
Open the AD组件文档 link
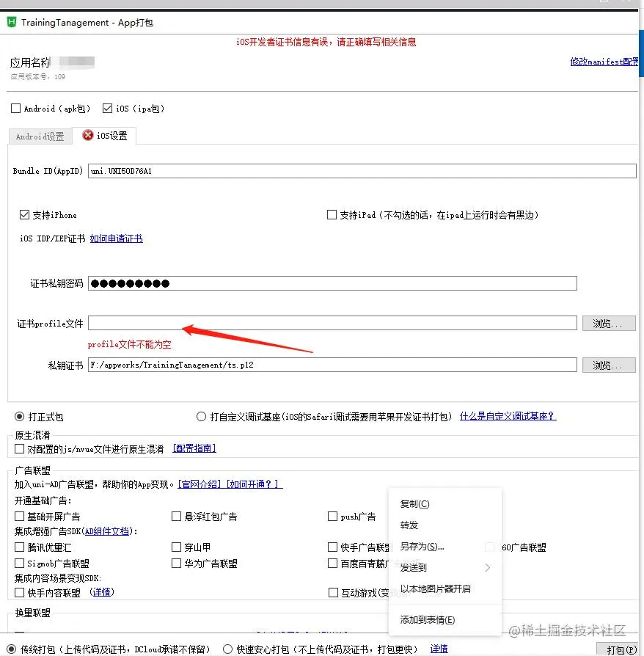tap(106, 531)
